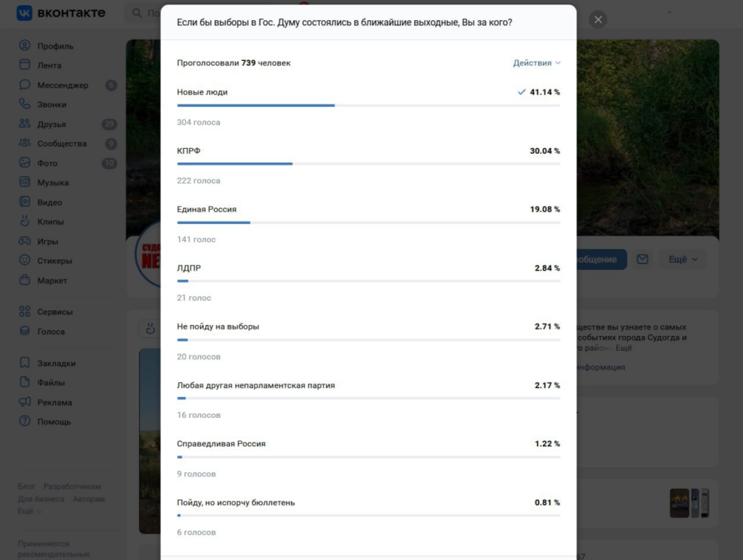Open Музыка from the sidebar

coord(52,182)
